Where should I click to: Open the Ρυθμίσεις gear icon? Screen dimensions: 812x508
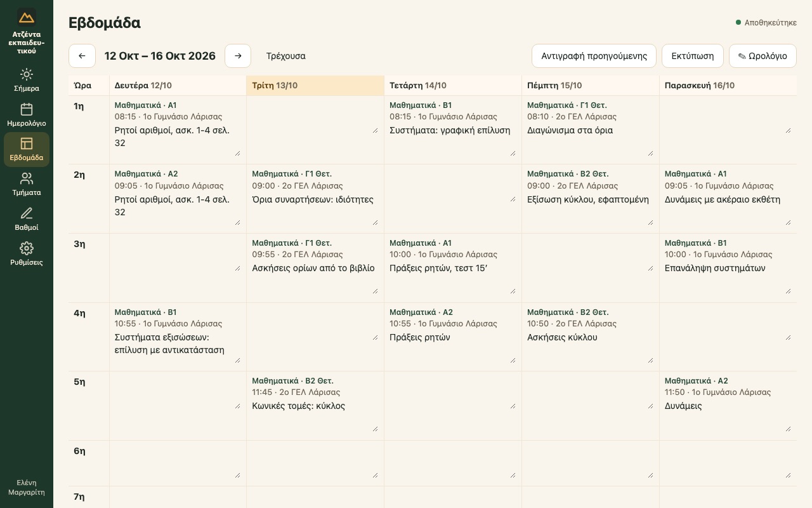coord(27,248)
